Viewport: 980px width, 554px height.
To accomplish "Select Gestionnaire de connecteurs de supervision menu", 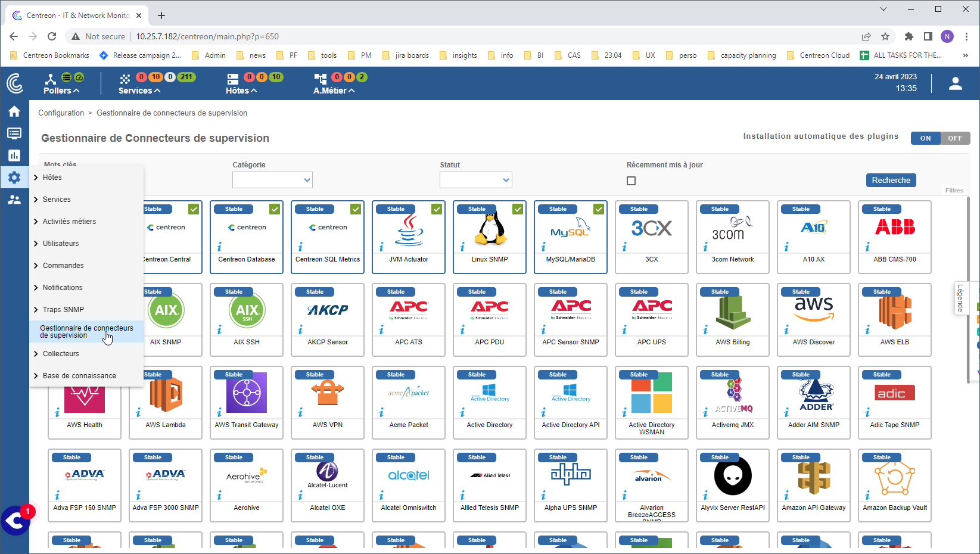I will (x=87, y=332).
